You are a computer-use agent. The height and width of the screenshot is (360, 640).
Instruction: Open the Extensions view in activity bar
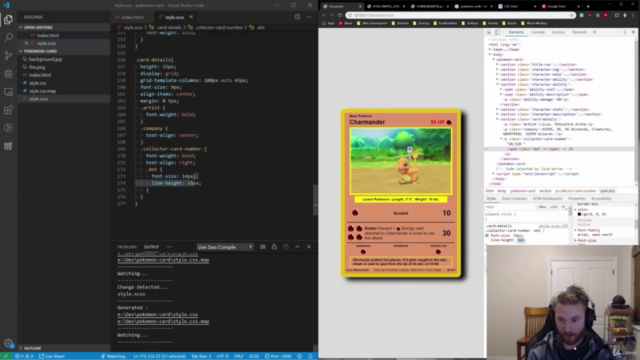tap(8, 110)
